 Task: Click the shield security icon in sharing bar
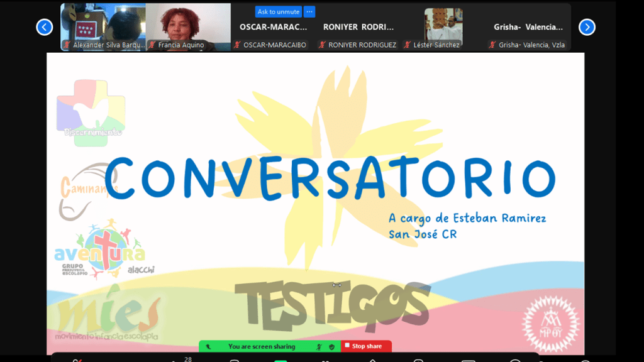tap(331, 346)
